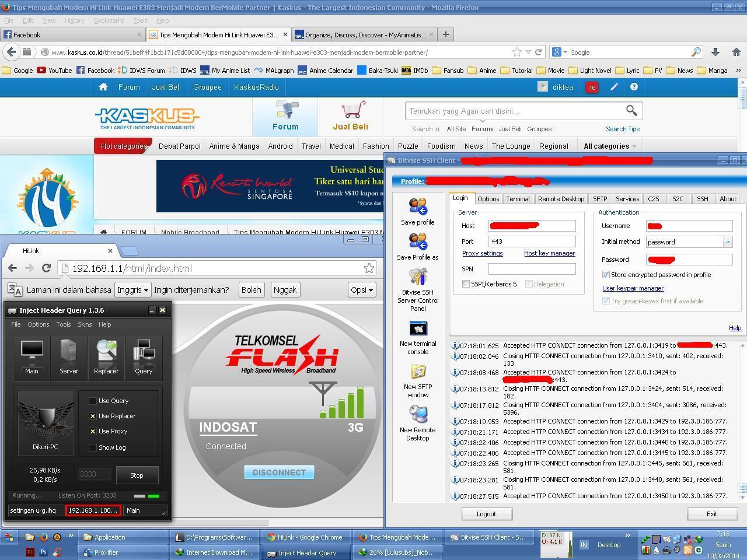Toggle Use Proxy checkbox
Viewport: 747px width, 560px height.
pyautogui.click(x=92, y=431)
